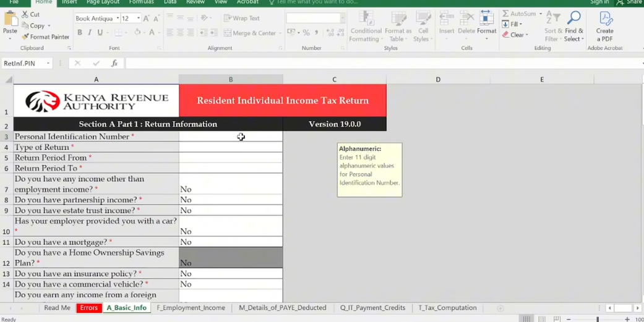Toggle Italic formatting
Image resolution: width=644 pixels, height=322 pixels.
(88, 33)
